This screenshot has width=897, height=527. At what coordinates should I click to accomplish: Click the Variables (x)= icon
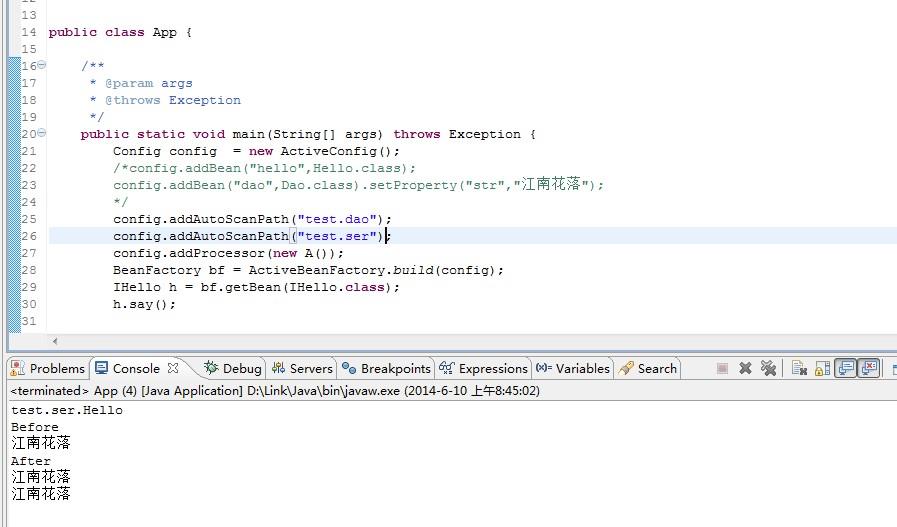click(544, 368)
